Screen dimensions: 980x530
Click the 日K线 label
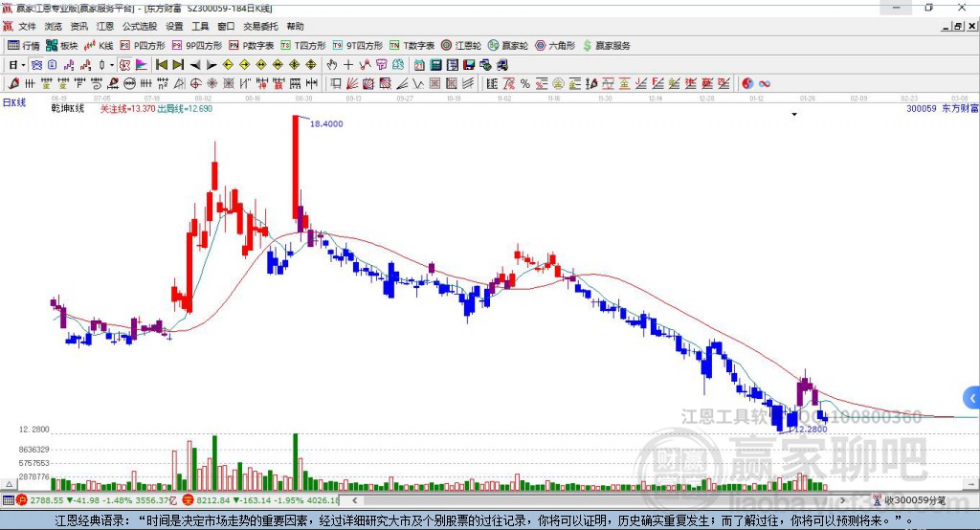coord(14,102)
